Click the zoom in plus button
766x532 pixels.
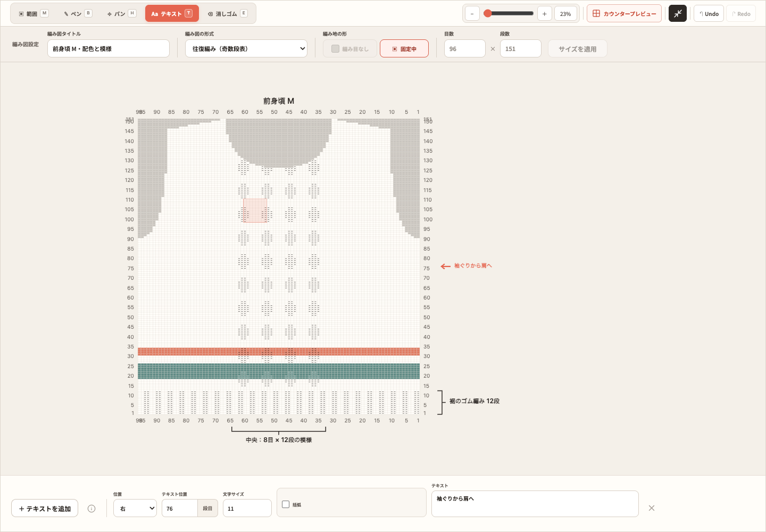point(544,14)
